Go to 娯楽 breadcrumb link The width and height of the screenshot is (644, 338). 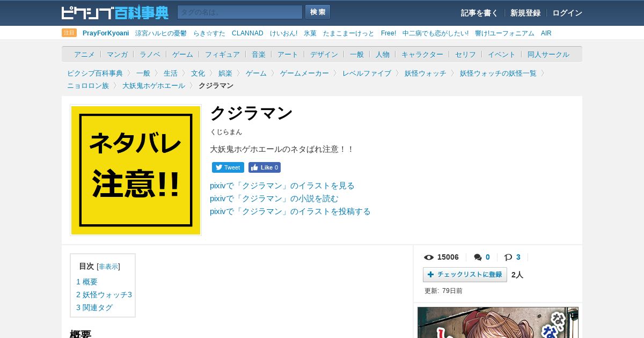pos(225,73)
